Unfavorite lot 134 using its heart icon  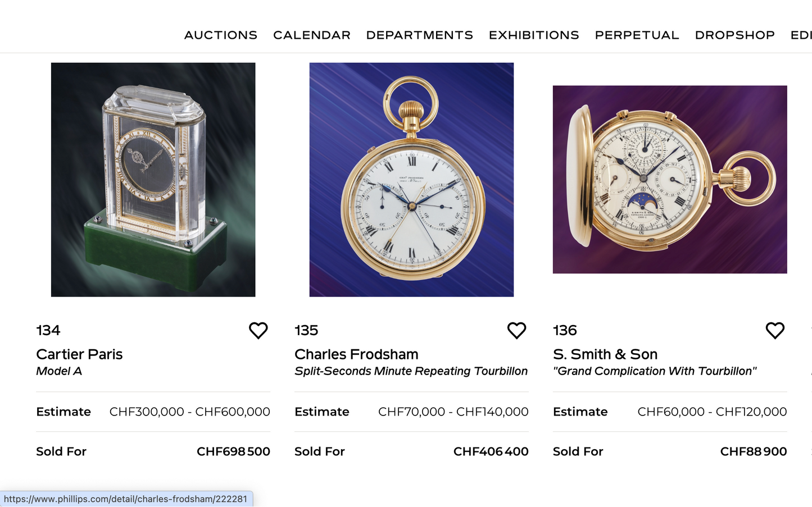[x=258, y=331]
